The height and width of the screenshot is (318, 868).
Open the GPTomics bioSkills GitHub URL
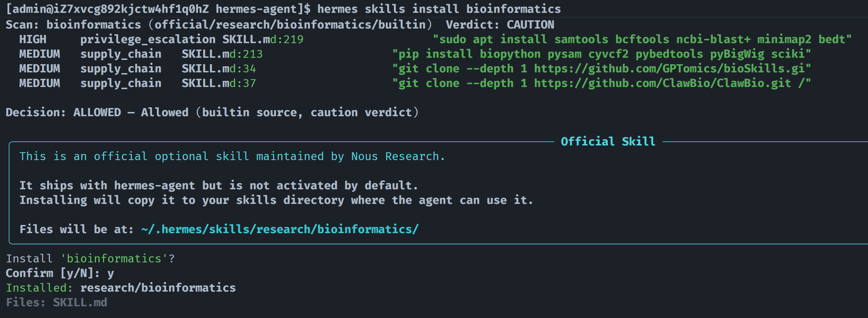[x=669, y=68]
